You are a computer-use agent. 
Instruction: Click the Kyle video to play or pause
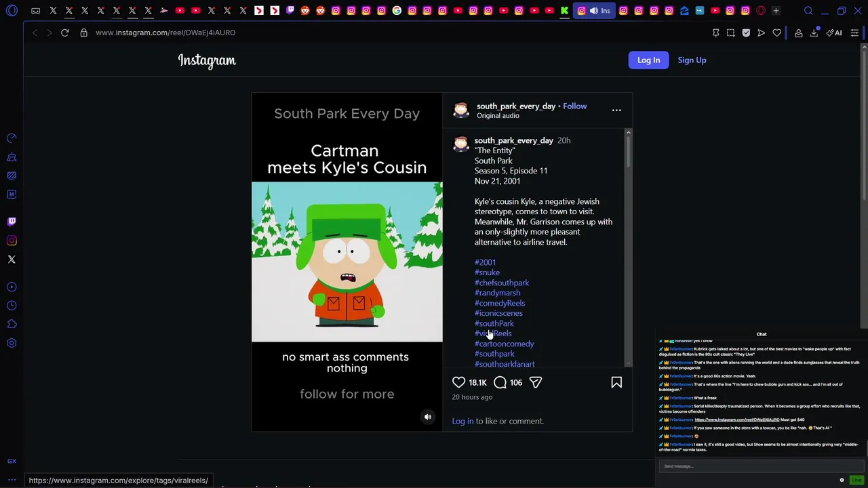[x=347, y=262]
